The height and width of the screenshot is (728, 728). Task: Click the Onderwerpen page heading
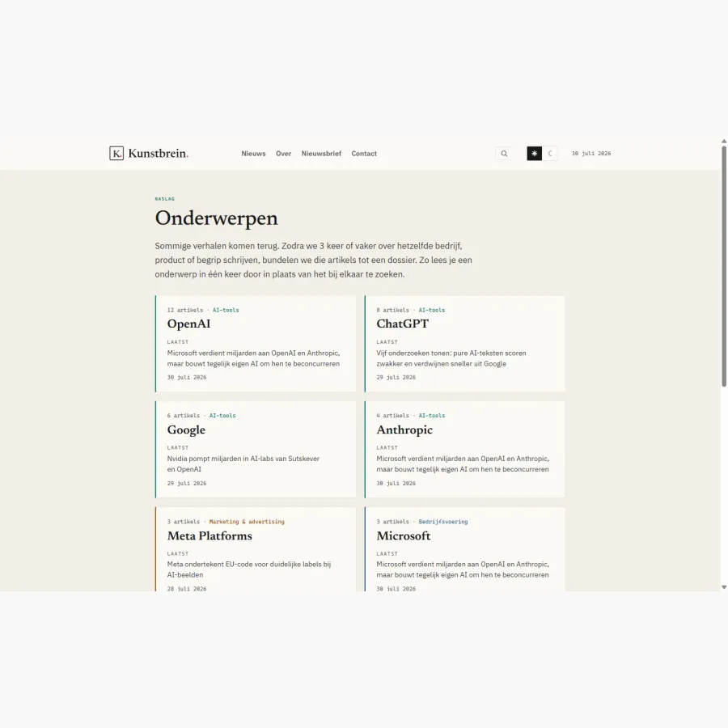click(216, 218)
